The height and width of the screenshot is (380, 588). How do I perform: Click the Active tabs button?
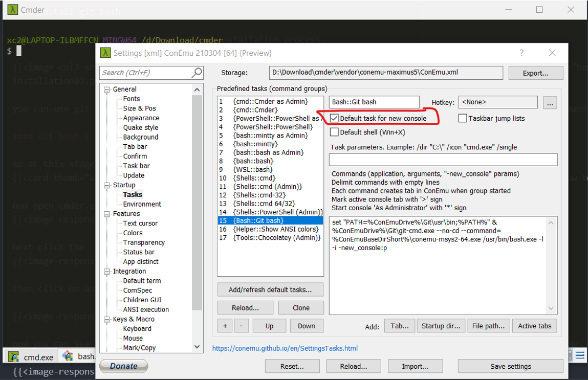tap(535, 326)
